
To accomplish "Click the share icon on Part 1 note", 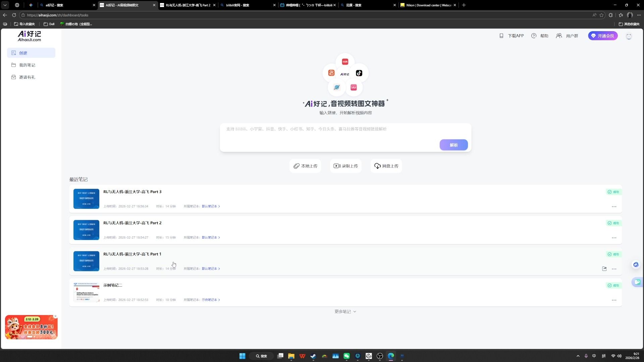I will point(604,269).
